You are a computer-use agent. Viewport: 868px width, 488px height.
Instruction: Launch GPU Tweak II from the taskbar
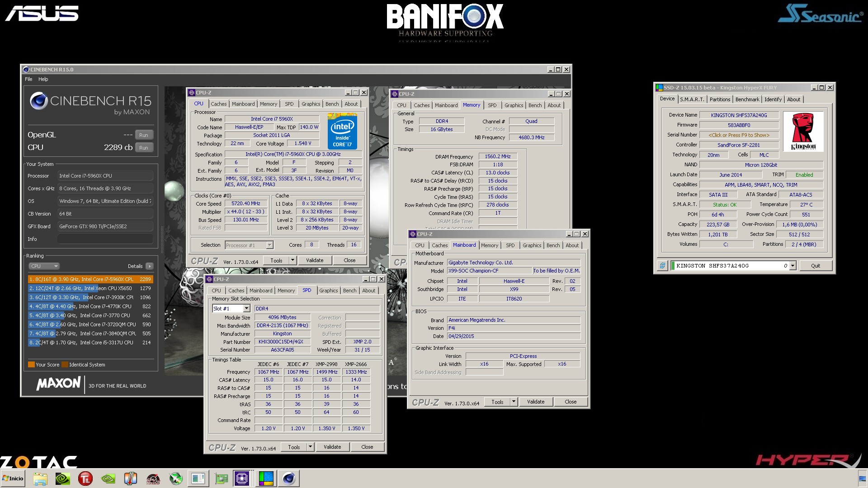(x=153, y=479)
